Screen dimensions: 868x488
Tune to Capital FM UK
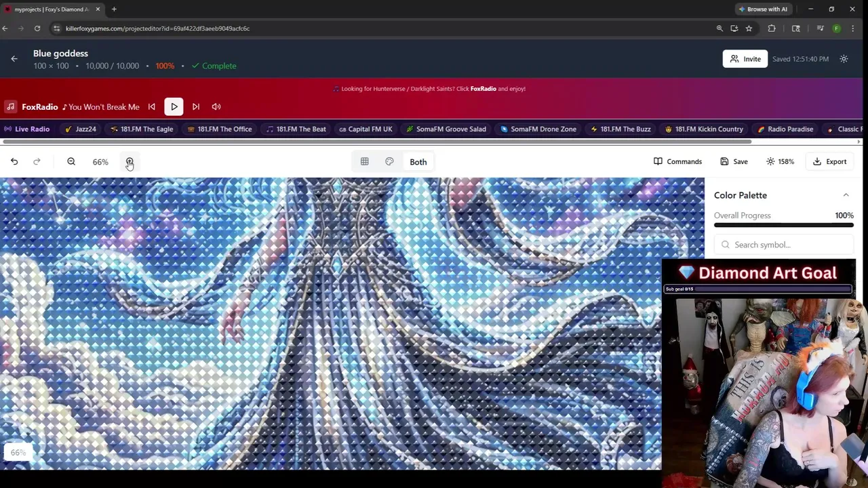click(366, 129)
